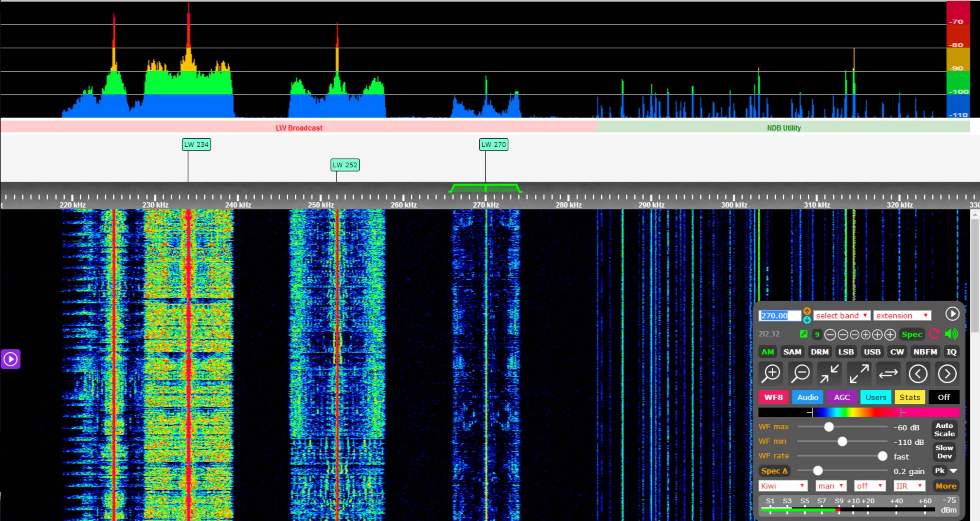
Task: Switch demodulation mode to USB
Action: pos(872,352)
